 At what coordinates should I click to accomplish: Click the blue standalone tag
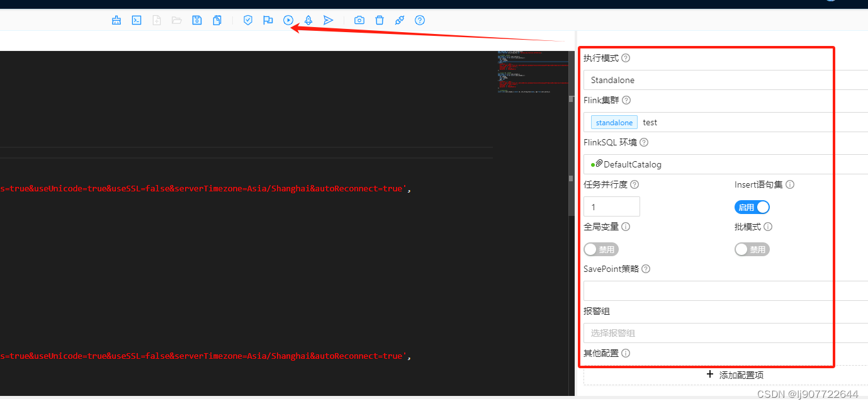point(614,122)
